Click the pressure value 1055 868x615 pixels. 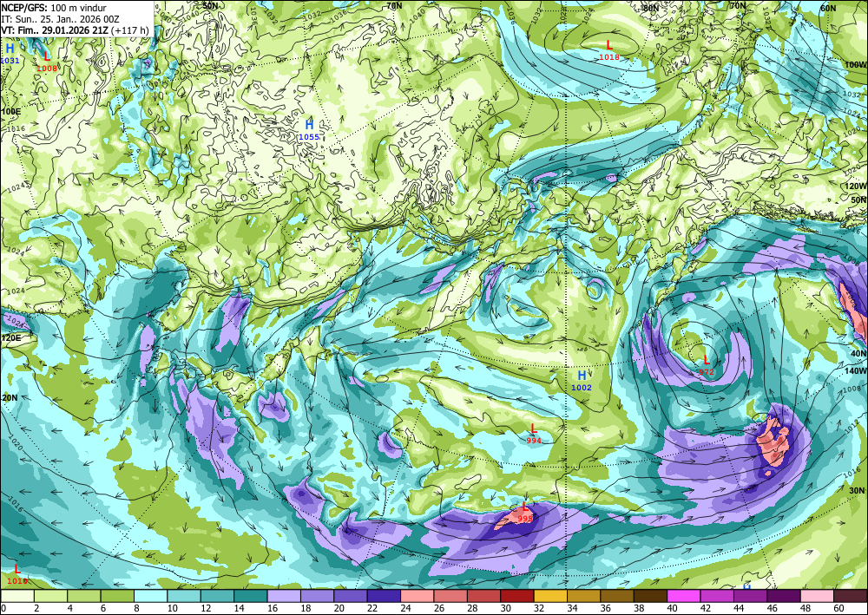tap(309, 136)
